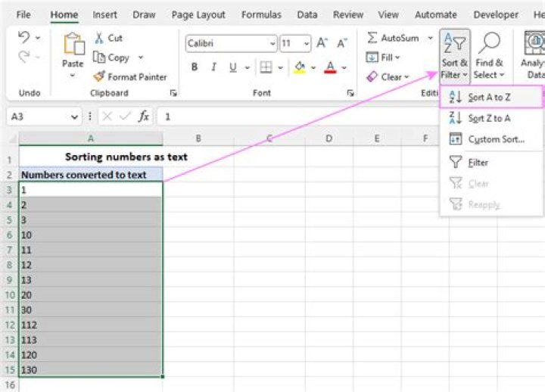
Task: Open the font size dropdown
Action: (305, 44)
